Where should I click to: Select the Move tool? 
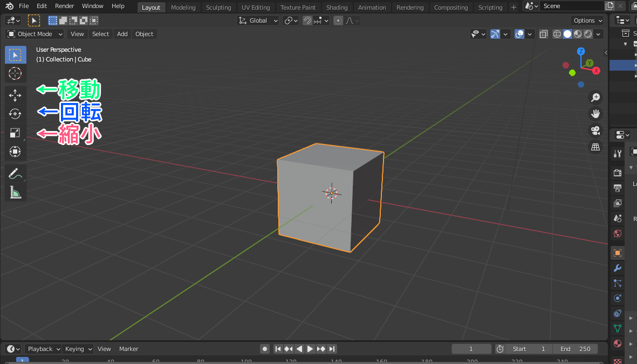pyautogui.click(x=16, y=95)
